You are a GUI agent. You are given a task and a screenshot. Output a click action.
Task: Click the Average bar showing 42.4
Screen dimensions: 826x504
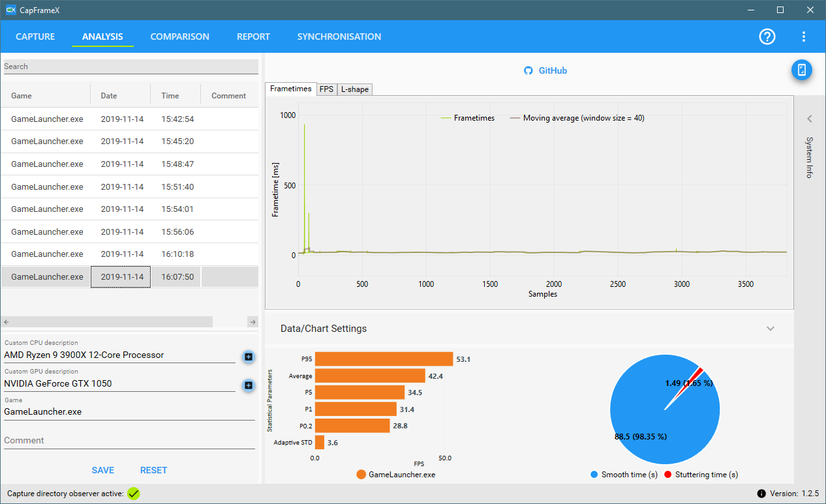[x=370, y=376]
